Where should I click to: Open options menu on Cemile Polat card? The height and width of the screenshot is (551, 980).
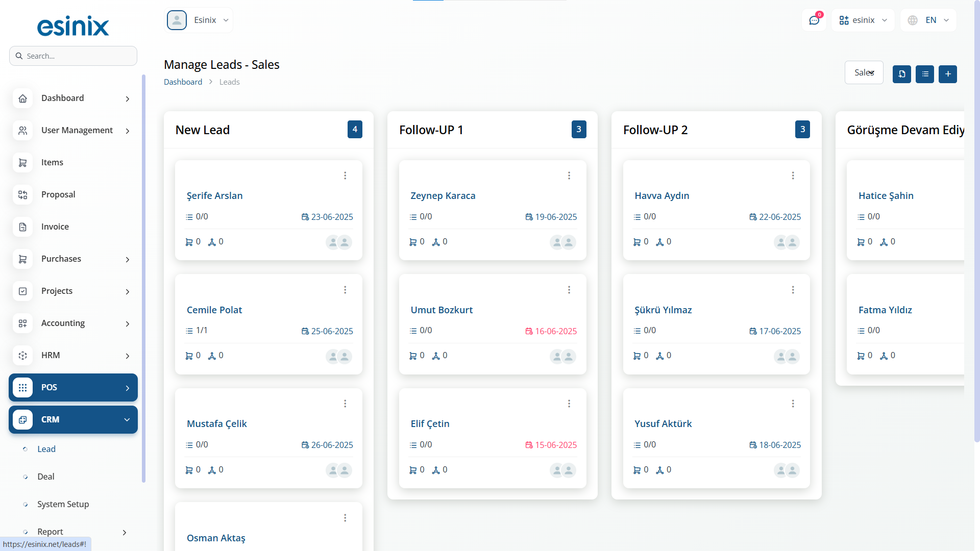pyautogui.click(x=345, y=290)
